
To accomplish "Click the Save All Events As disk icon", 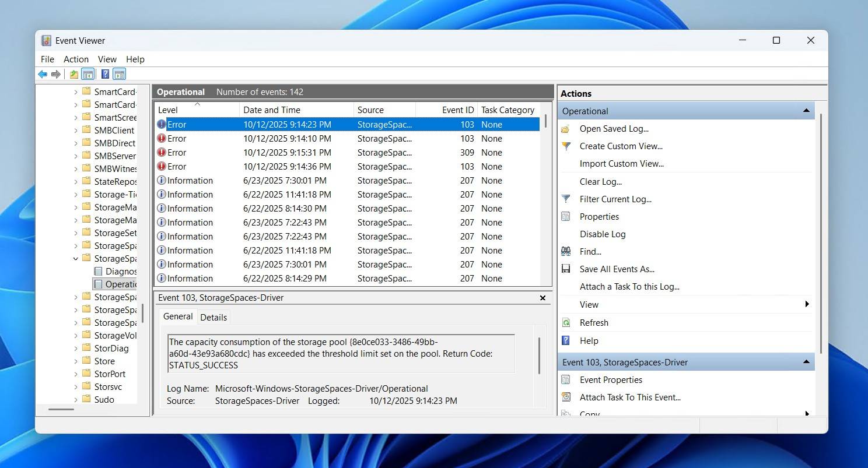I will pyautogui.click(x=565, y=269).
